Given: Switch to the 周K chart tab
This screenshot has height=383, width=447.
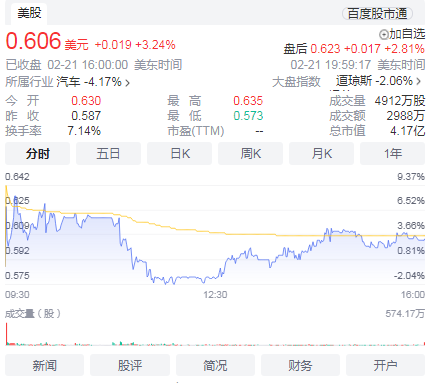Looking at the screenshot, I should click(250, 154).
